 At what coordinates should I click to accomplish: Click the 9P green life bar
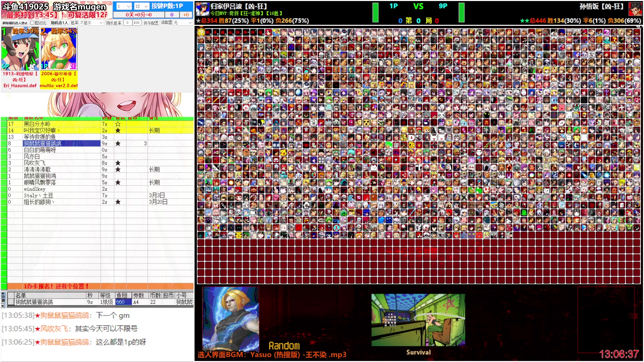pyautogui.click(x=462, y=13)
